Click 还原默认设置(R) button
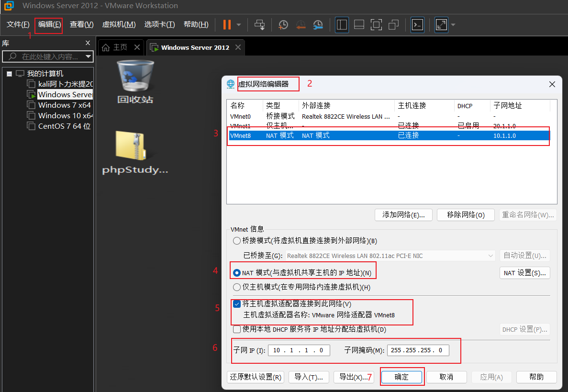This screenshot has height=392, width=568. click(x=256, y=377)
